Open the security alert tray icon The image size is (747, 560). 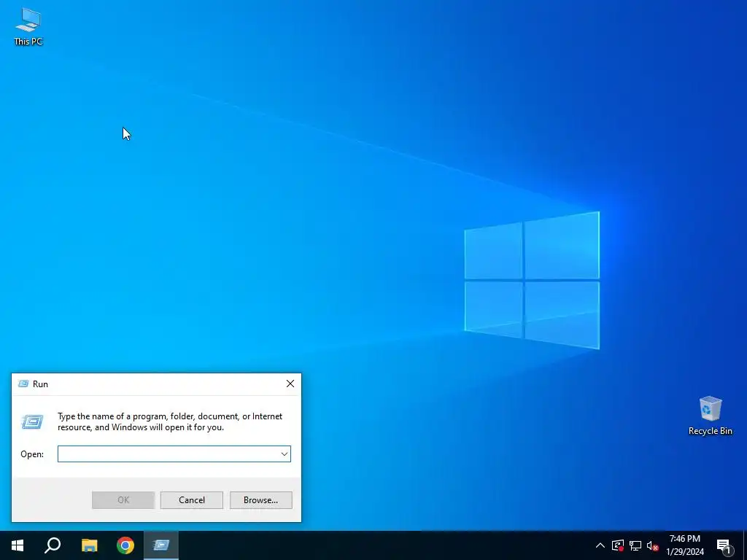[x=618, y=545]
